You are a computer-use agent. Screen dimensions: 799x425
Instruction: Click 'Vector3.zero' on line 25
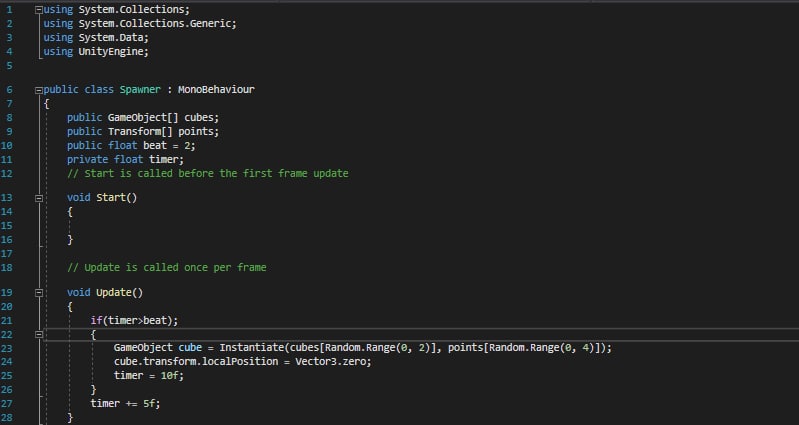(x=333, y=362)
